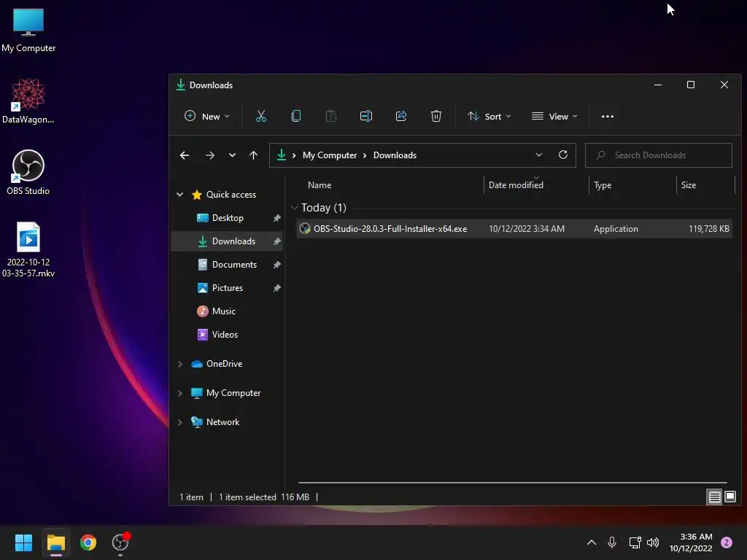Image resolution: width=747 pixels, height=560 pixels.
Task: Switch to large thumbnails view icon
Action: tap(729, 497)
